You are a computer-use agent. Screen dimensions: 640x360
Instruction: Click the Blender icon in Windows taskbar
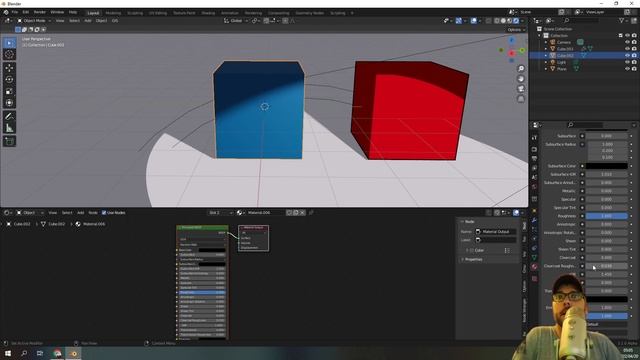tap(74, 353)
